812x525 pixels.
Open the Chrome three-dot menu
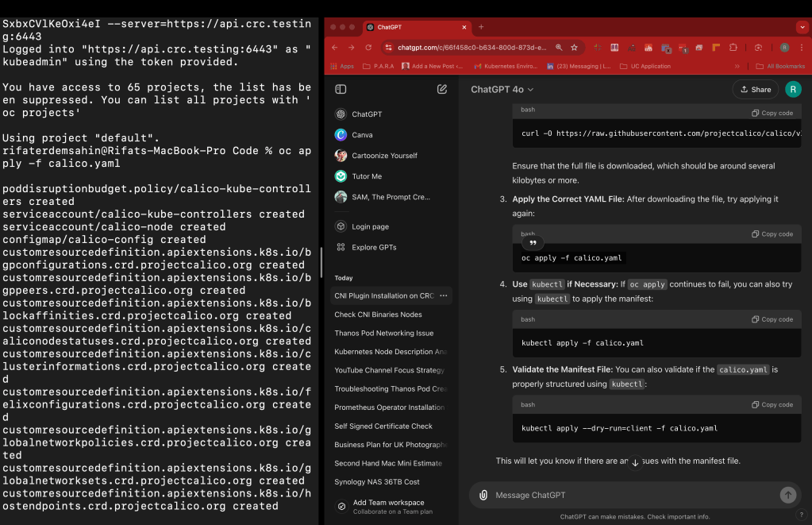pyautogui.click(x=802, y=47)
